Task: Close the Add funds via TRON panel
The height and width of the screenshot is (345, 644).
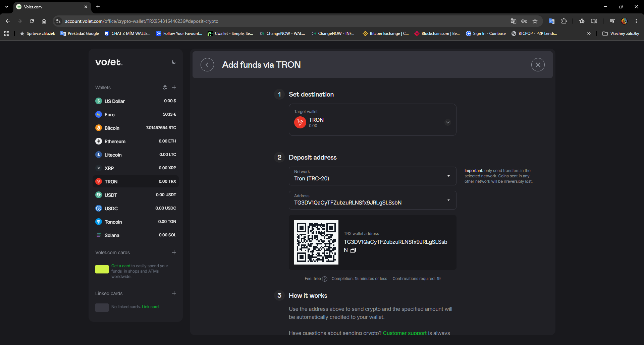Action: 538,65
